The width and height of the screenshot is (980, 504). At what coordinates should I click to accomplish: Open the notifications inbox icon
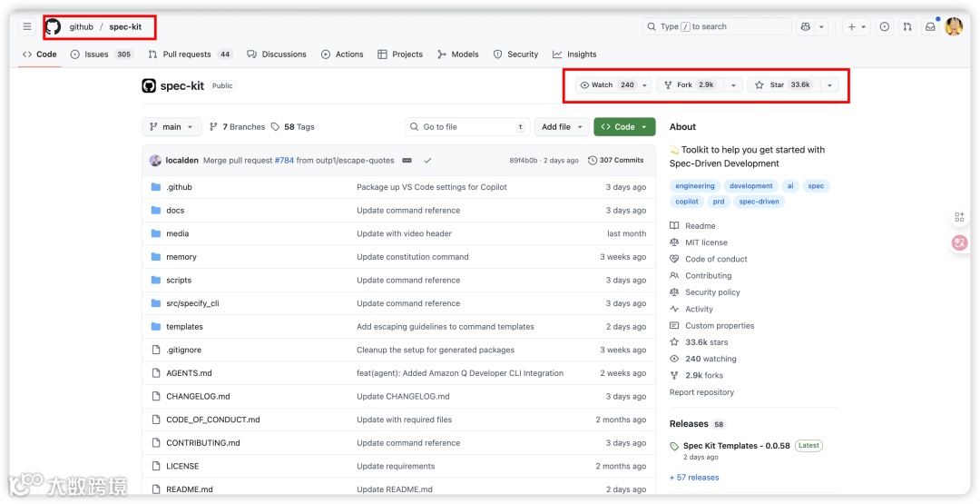[931, 27]
